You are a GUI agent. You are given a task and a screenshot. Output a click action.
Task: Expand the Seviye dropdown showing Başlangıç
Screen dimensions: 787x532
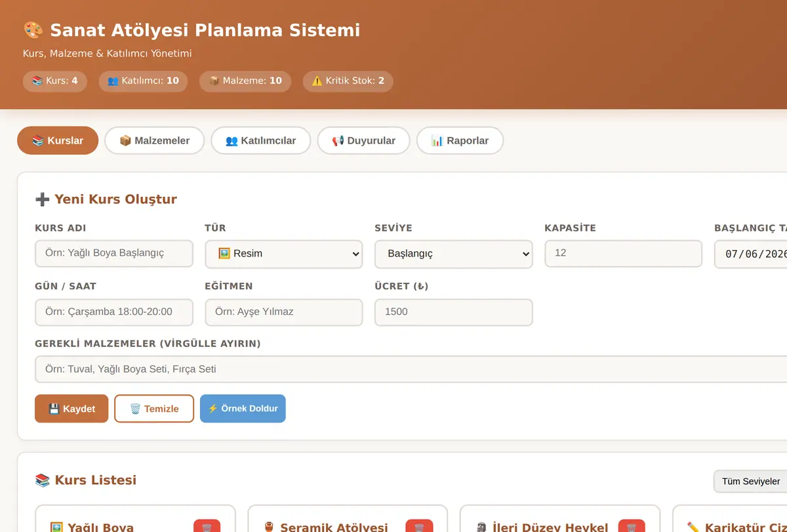pos(454,254)
